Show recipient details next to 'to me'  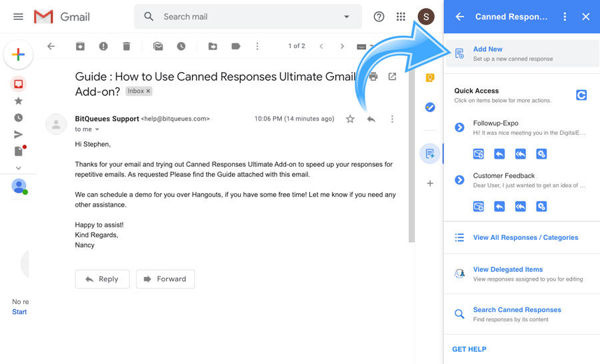pos(97,129)
